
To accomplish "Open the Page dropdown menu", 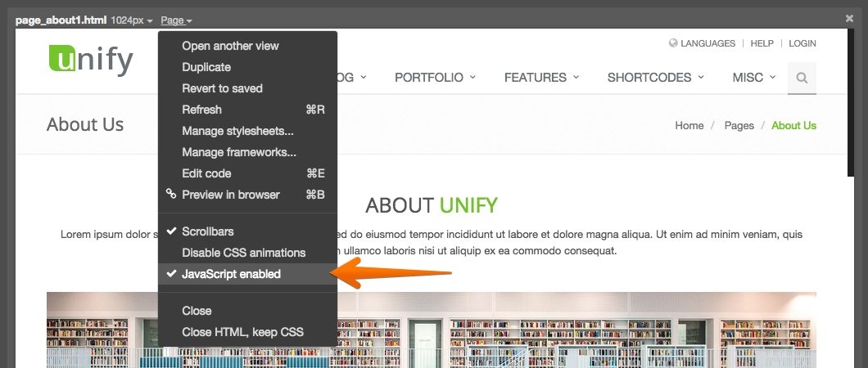I will [177, 20].
